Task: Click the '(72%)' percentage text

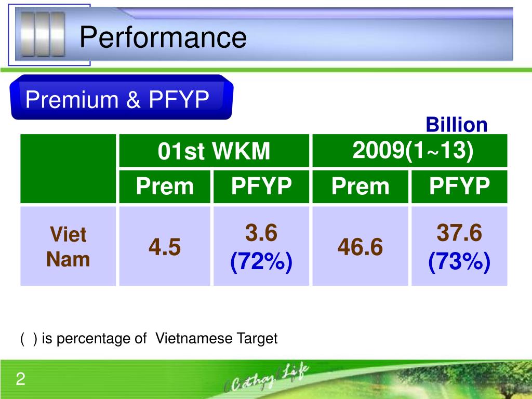Action: (x=261, y=261)
